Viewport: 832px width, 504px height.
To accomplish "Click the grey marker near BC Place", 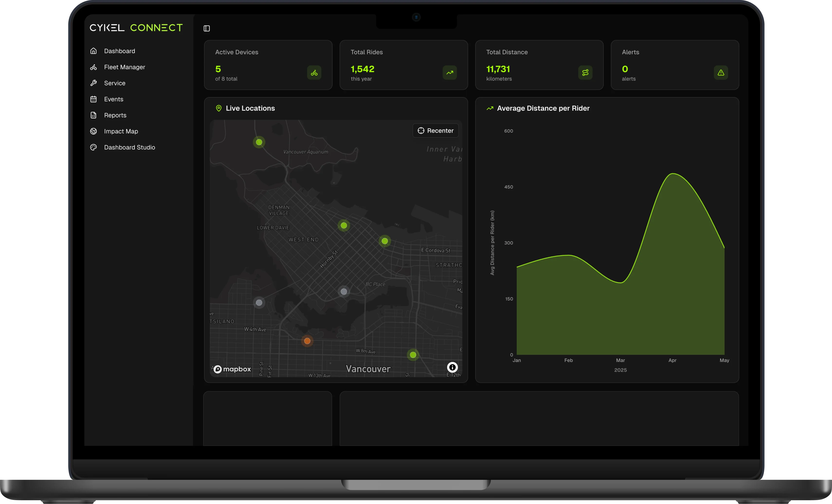I will (x=344, y=291).
